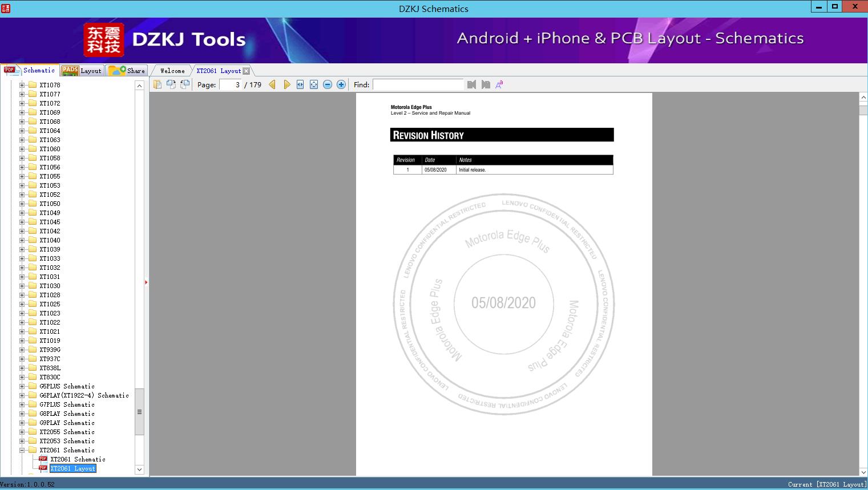868x490 pixels.
Task: Zoom out of the document
Action: [x=328, y=84]
